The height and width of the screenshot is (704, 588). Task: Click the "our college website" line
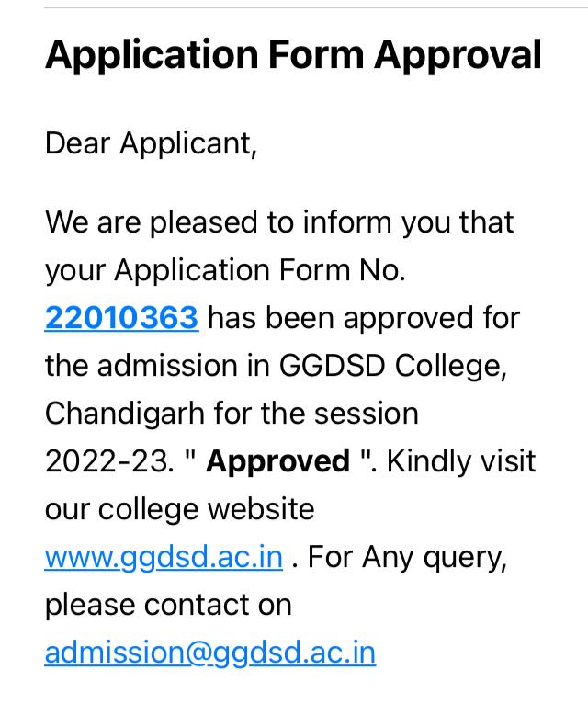tap(179, 509)
